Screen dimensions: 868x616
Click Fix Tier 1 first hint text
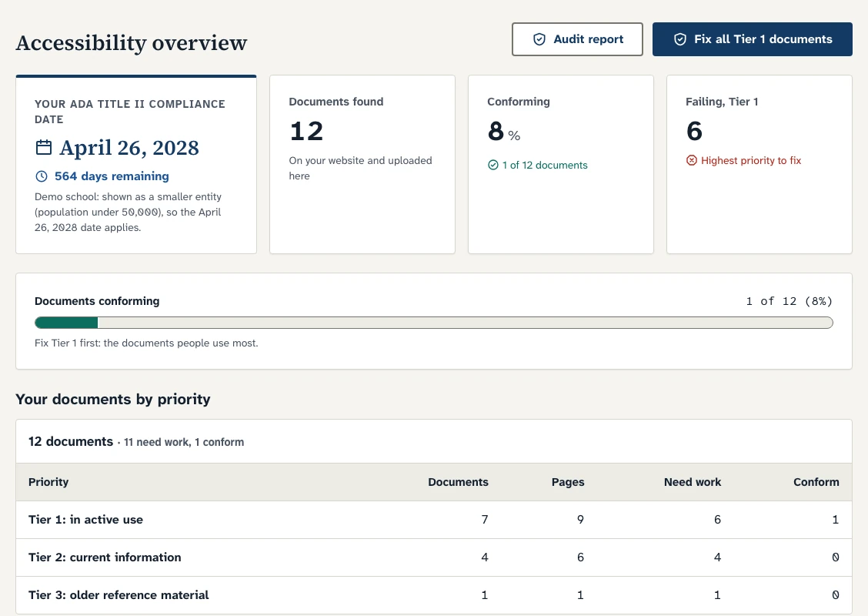click(146, 343)
